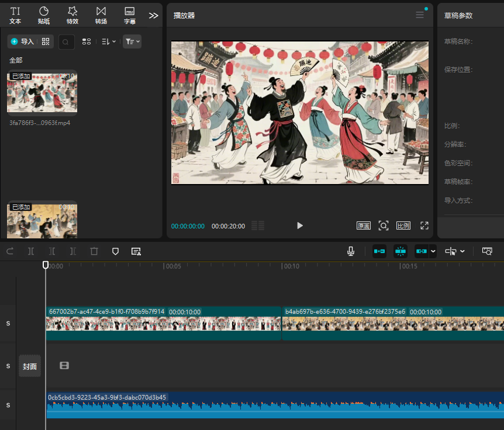Click the marker shield icon in timeline toolbar
The width and height of the screenshot is (504, 430).
coord(115,251)
